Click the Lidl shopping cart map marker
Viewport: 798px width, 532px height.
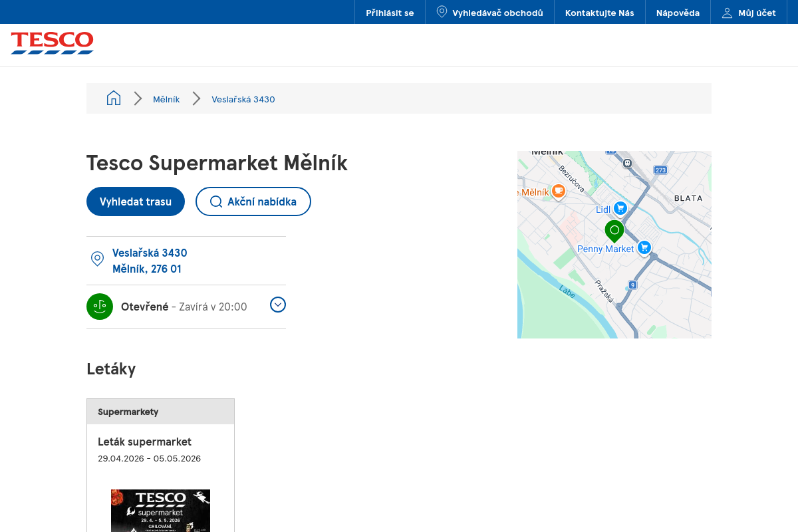tap(620, 209)
